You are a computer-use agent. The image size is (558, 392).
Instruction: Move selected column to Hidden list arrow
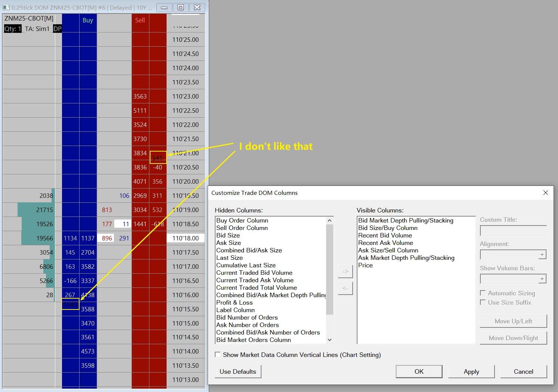click(x=345, y=288)
